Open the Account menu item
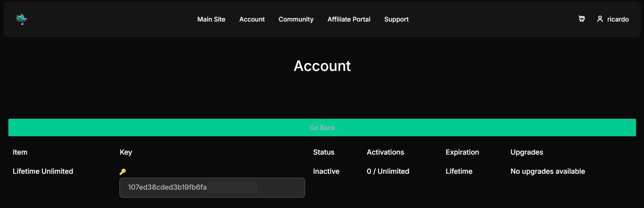The image size is (644, 208). [252, 19]
